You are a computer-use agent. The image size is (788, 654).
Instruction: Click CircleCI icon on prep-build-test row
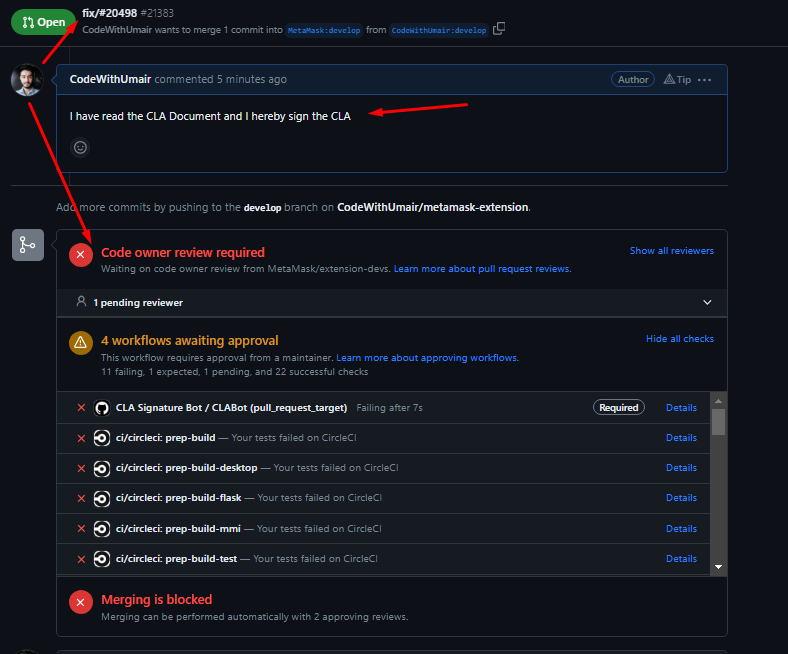[x=102, y=559]
